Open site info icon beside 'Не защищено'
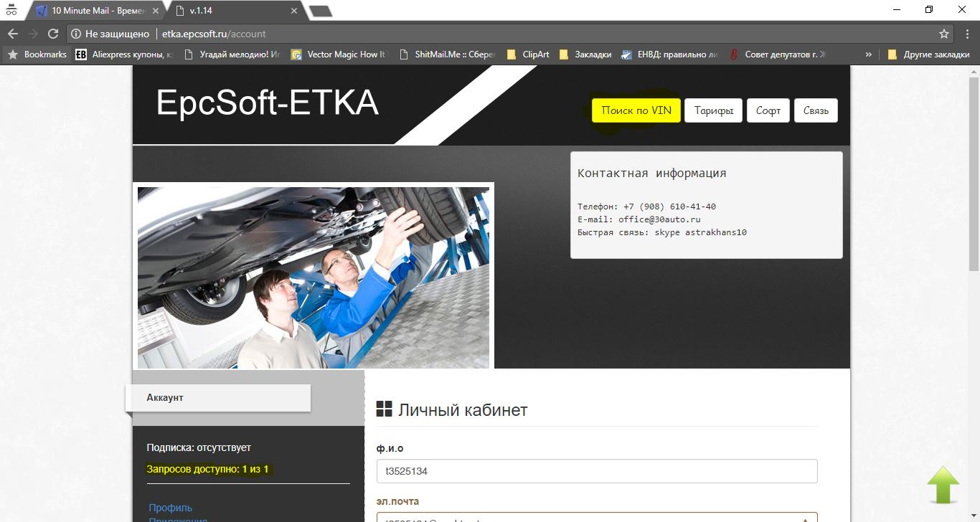980x522 pixels. coord(76,34)
